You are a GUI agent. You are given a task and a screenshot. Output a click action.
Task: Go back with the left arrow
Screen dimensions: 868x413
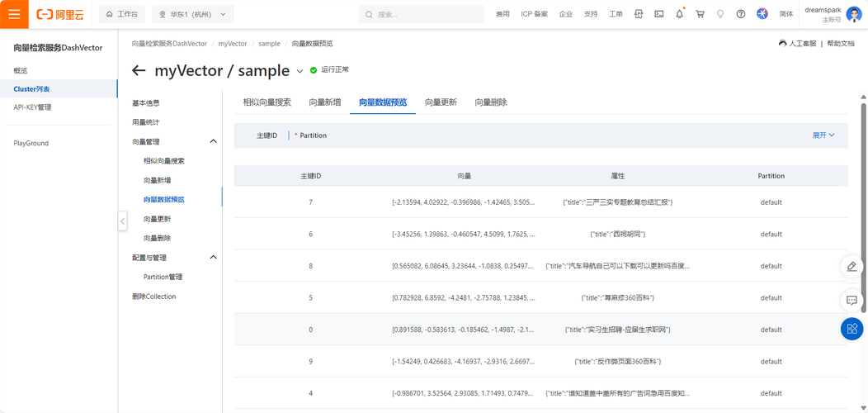(139, 70)
